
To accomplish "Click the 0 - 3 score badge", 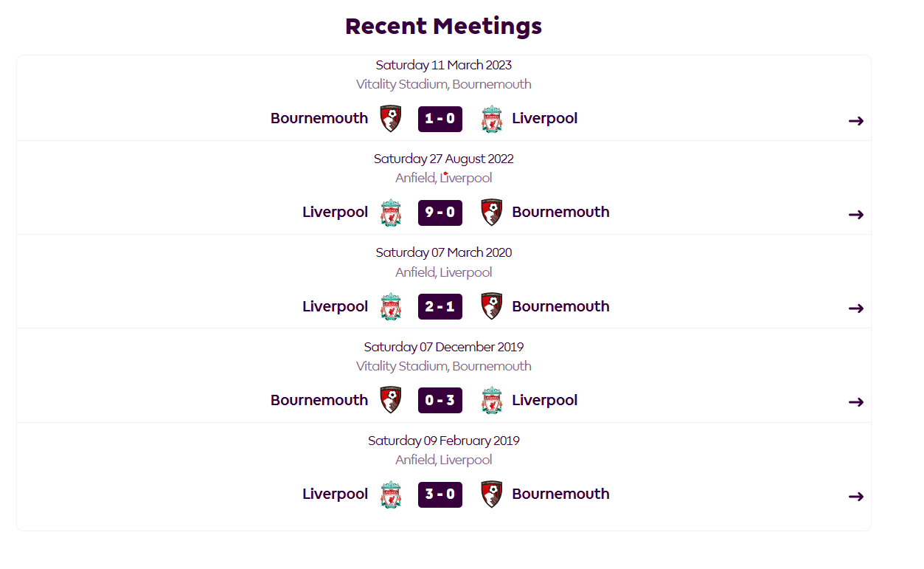I will pyautogui.click(x=440, y=400).
